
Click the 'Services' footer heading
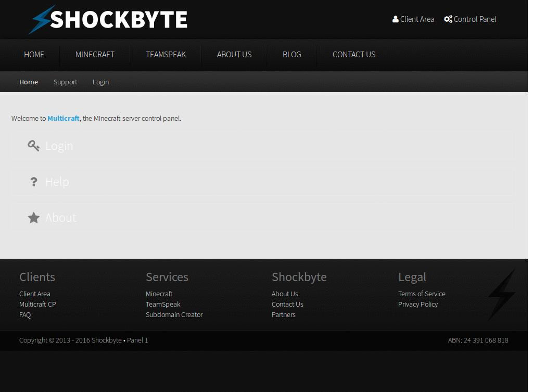pyautogui.click(x=167, y=277)
